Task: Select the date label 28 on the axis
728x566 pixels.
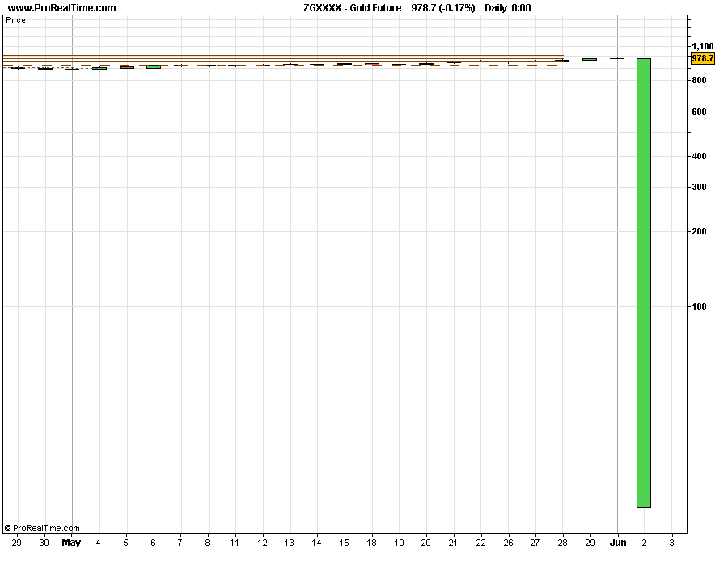Action: (x=563, y=543)
